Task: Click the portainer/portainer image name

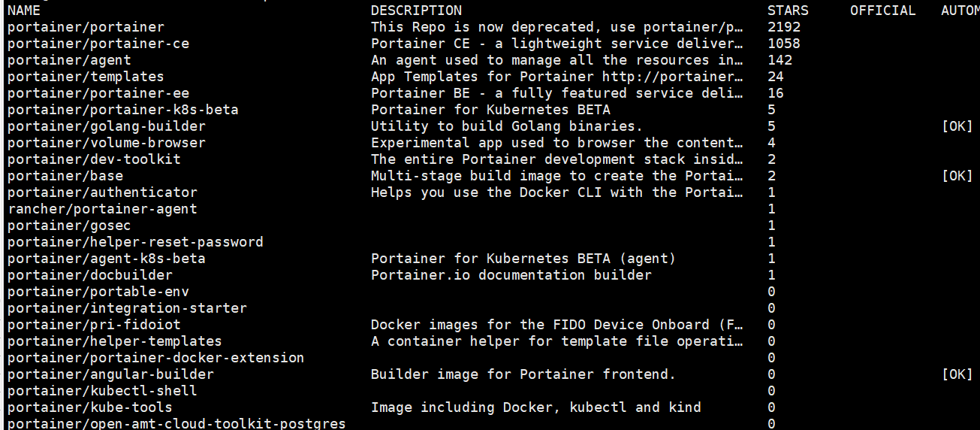Action: coord(86,27)
